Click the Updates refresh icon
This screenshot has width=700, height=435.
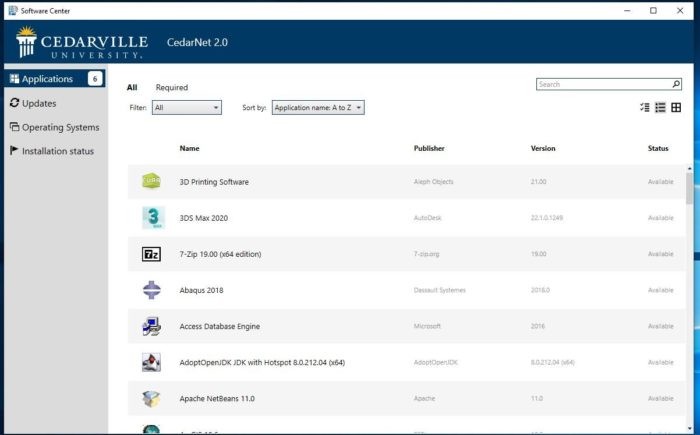(x=14, y=103)
